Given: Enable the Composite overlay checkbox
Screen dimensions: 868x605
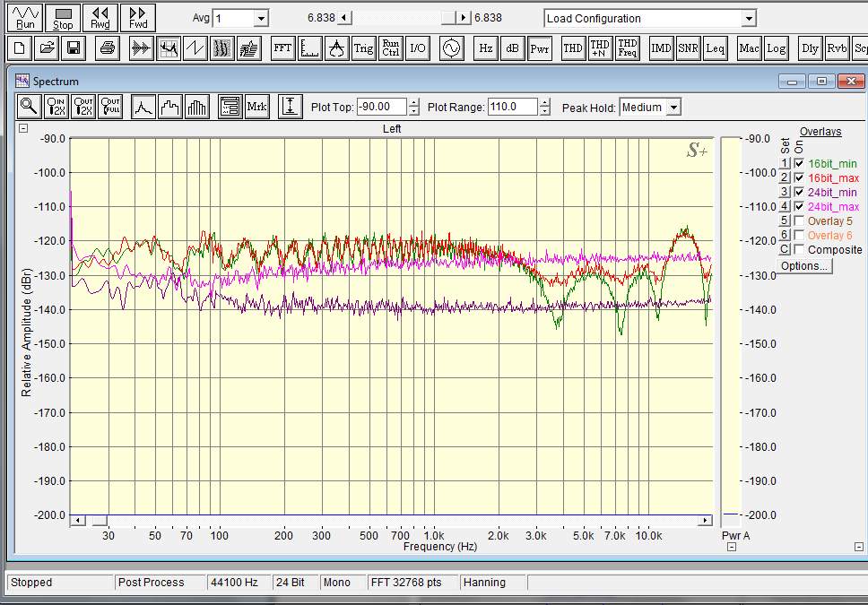Looking at the screenshot, I should (x=799, y=250).
